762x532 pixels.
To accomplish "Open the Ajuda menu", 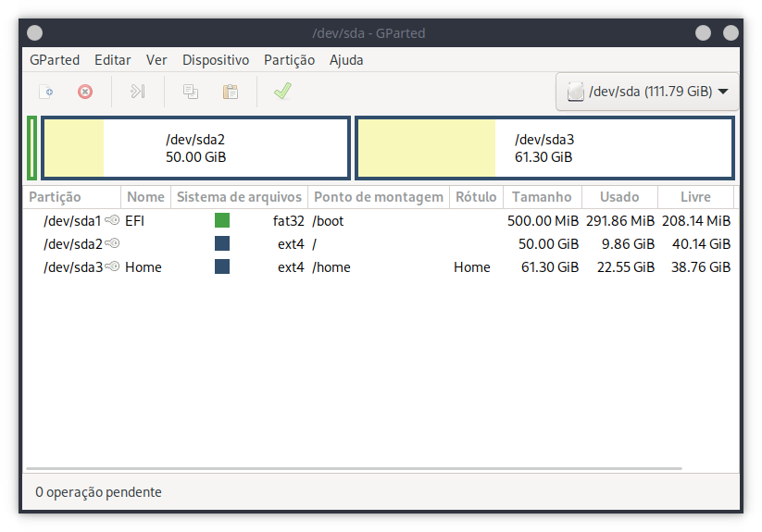I will click(x=346, y=60).
